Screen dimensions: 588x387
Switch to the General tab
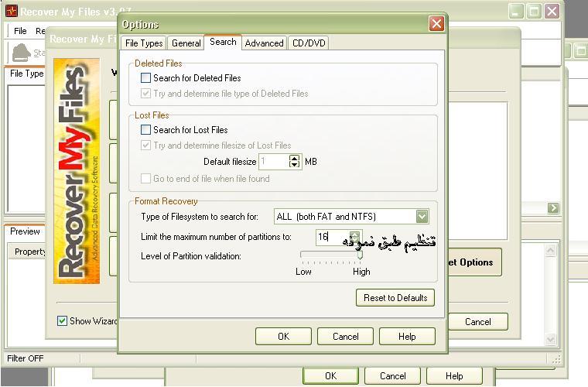point(186,43)
